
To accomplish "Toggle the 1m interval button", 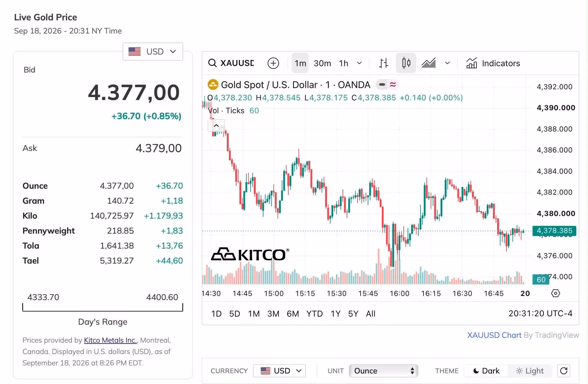I will pyautogui.click(x=300, y=63).
